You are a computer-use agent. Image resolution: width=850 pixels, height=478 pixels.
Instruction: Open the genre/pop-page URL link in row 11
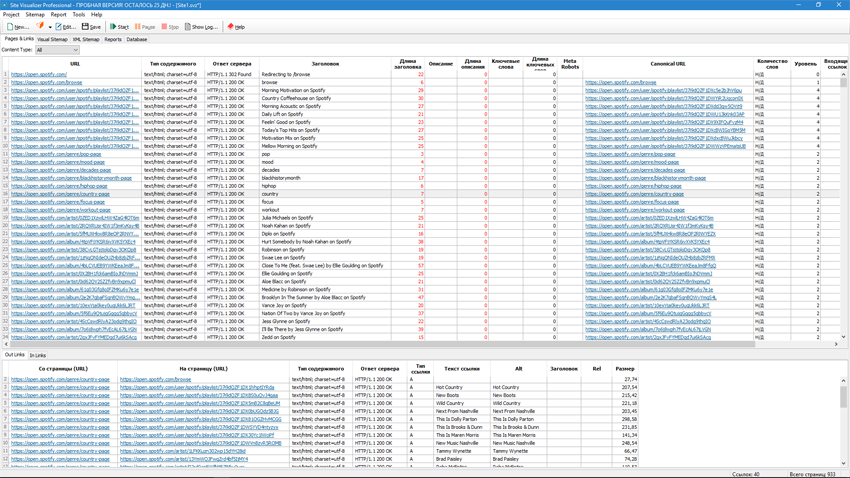pos(56,154)
